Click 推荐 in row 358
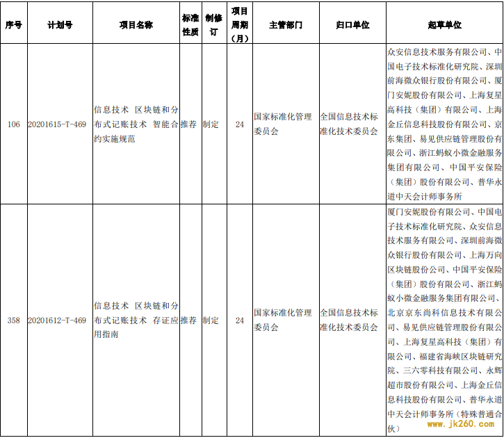 (188, 320)
